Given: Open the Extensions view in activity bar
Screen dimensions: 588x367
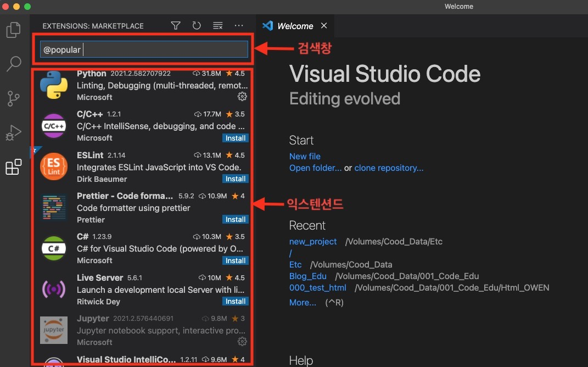Looking at the screenshot, I should pos(14,166).
